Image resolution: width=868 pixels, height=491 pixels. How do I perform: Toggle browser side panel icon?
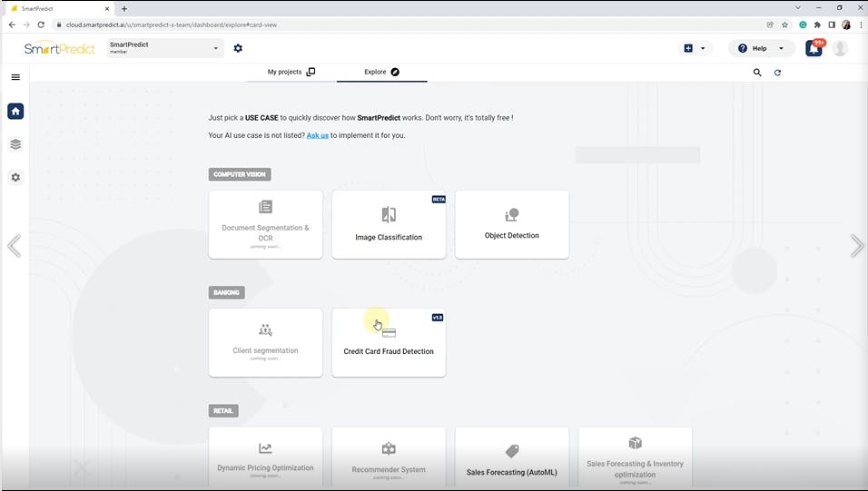832,25
